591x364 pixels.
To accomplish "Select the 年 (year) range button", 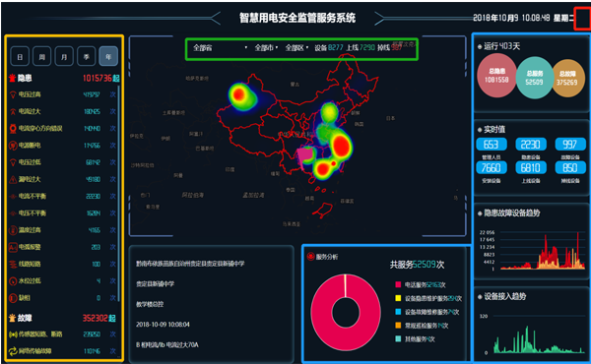I will 108,57.
